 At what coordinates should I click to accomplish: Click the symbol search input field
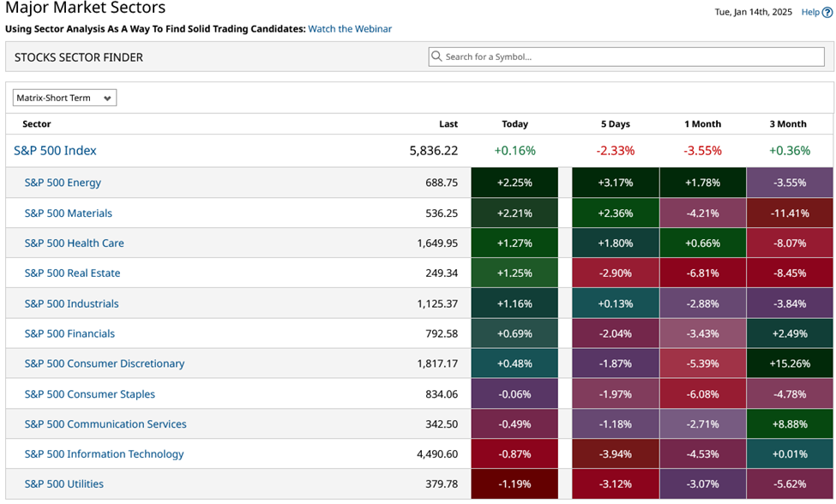(x=600, y=57)
